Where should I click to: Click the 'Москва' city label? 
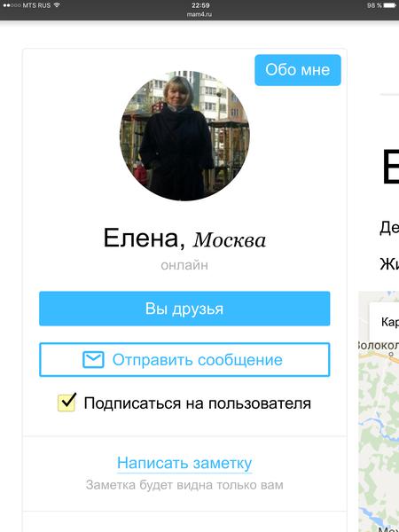point(230,240)
